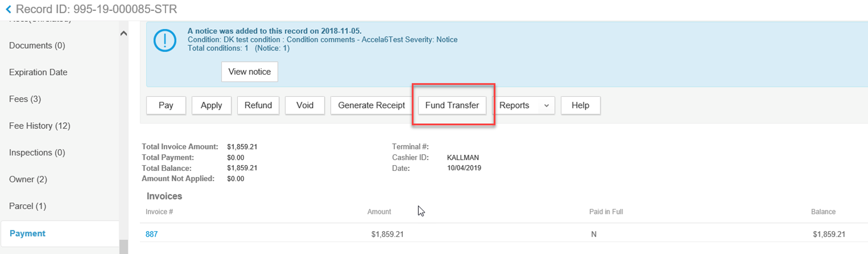Click the Apply button

pos(211,105)
